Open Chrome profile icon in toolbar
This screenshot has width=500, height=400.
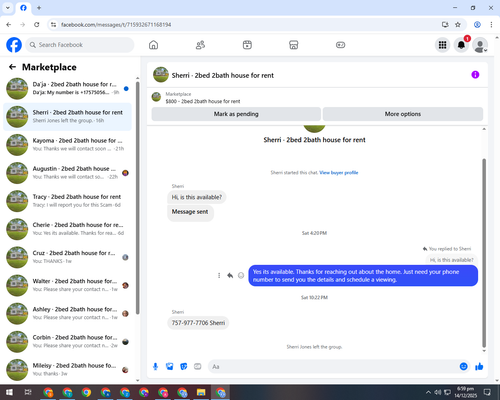(477, 25)
